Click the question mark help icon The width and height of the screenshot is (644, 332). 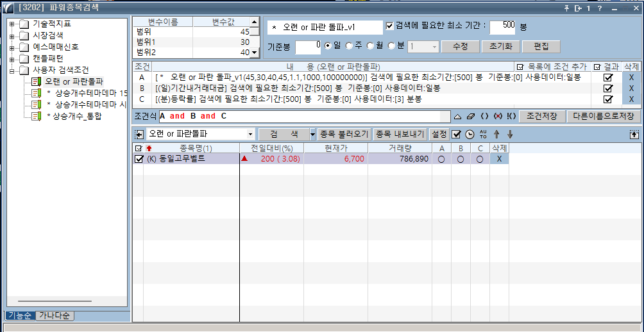[x=599, y=8]
